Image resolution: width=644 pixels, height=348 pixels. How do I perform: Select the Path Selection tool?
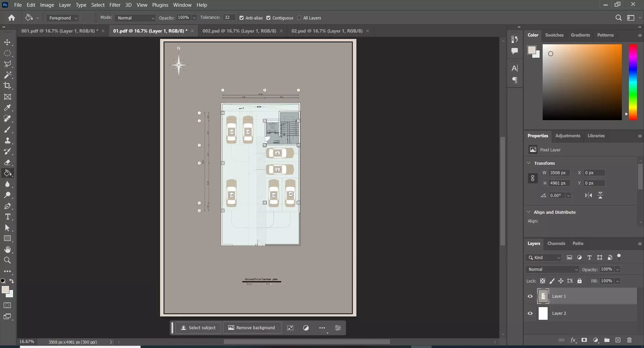7,228
